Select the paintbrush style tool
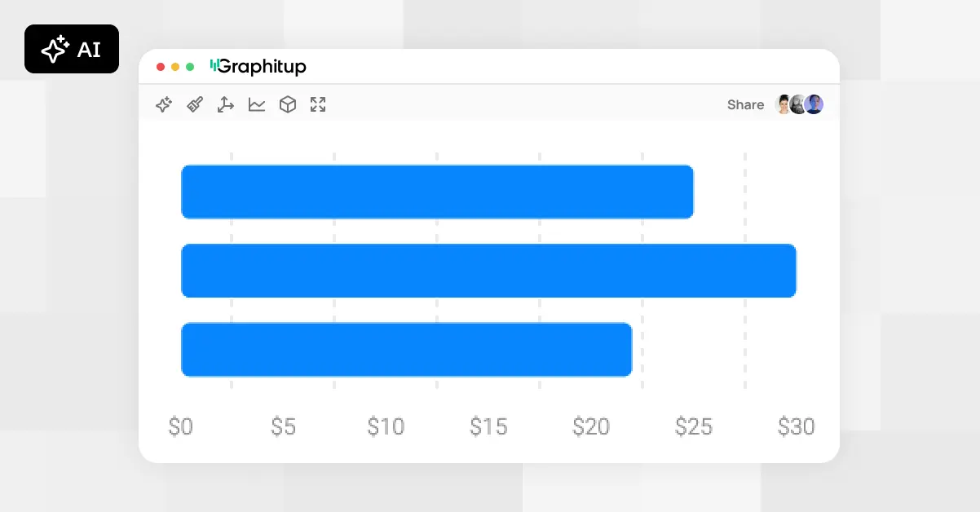The height and width of the screenshot is (512, 980). click(x=195, y=104)
